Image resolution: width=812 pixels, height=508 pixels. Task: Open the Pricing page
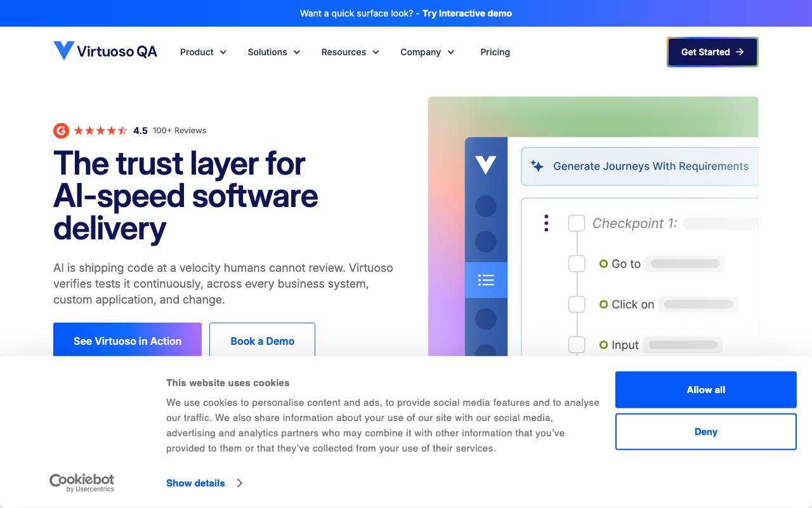coord(495,52)
